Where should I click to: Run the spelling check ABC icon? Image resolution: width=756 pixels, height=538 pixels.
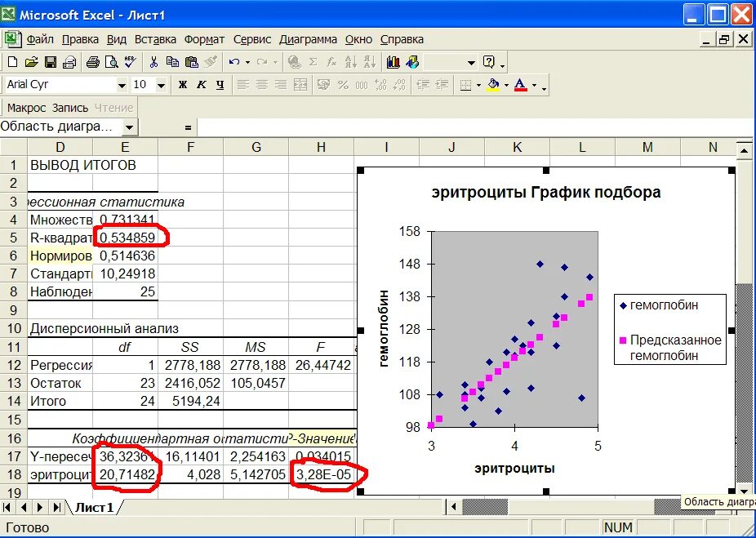pyautogui.click(x=130, y=62)
